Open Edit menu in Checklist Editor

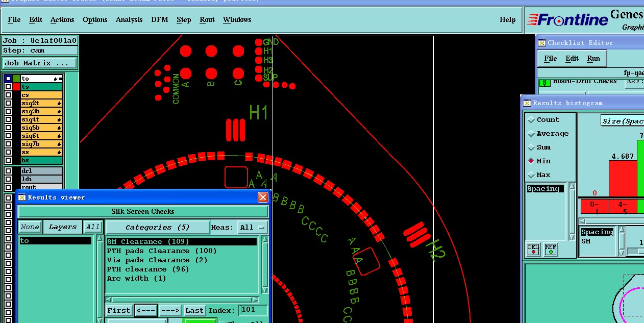coord(572,58)
